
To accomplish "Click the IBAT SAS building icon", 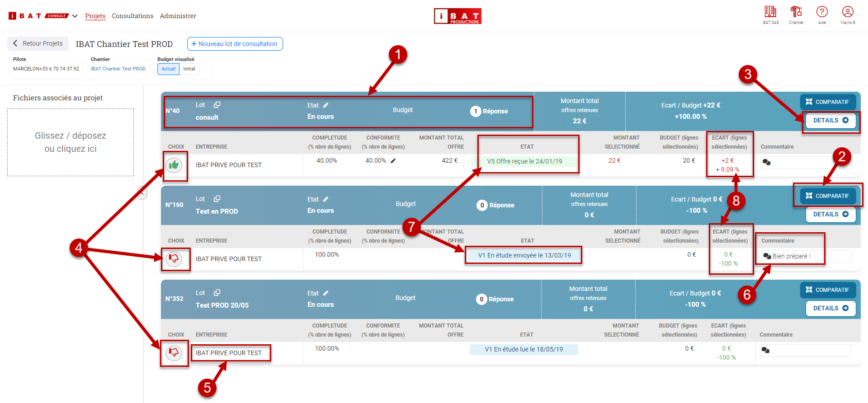I will tap(770, 12).
